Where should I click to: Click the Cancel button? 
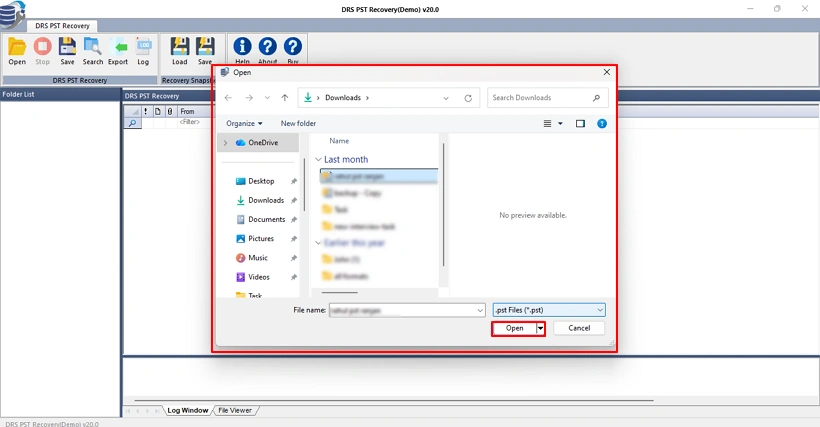[x=579, y=328]
